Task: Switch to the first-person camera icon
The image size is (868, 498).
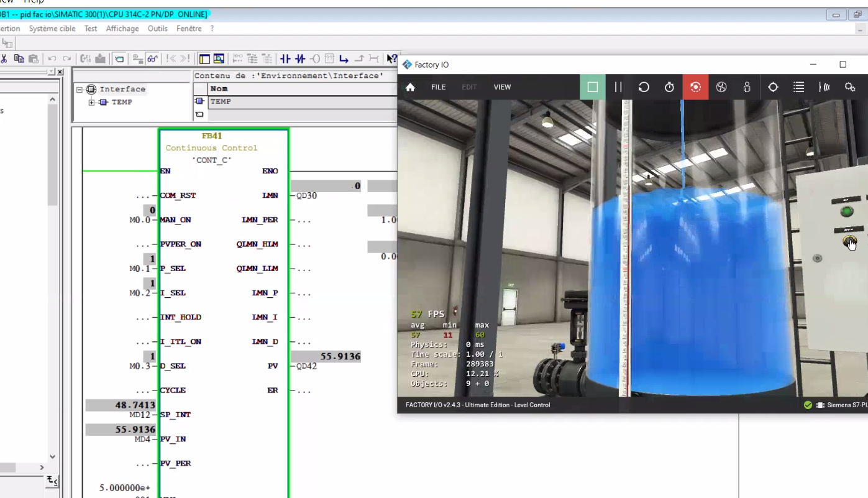Action: [747, 87]
